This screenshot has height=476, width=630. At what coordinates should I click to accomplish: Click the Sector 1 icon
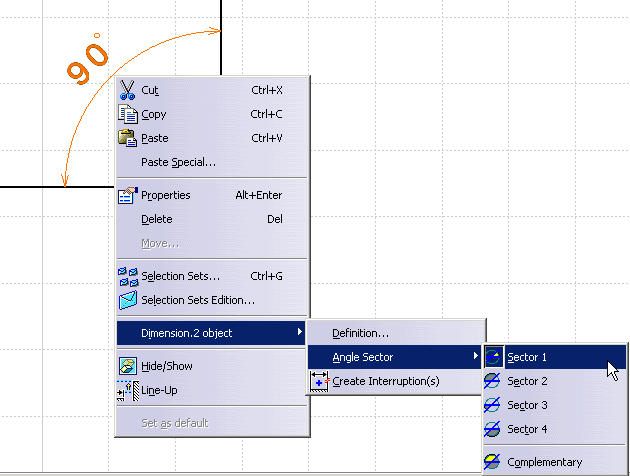click(x=493, y=357)
